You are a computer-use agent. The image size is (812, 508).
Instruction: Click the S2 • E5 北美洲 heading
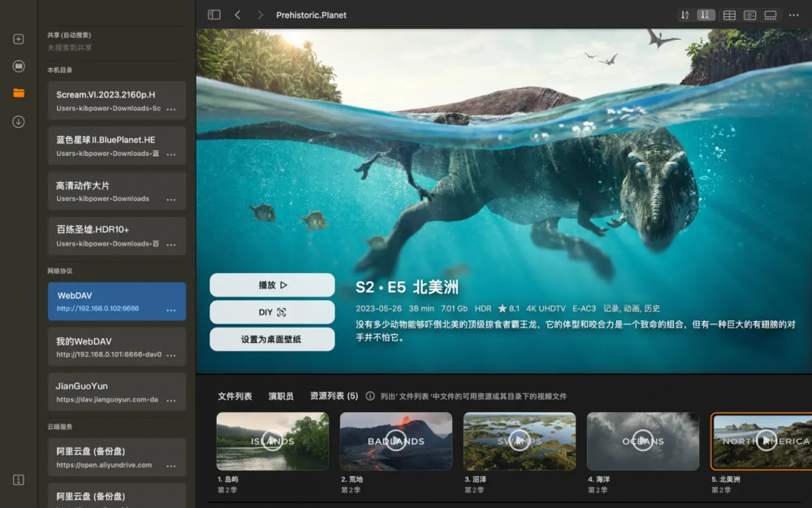tap(407, 287)
